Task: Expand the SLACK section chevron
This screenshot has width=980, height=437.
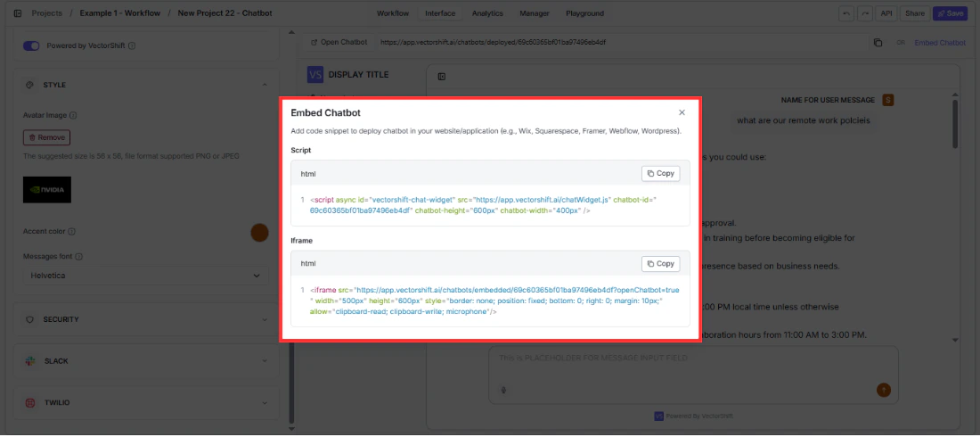Action: pos(265,361)
